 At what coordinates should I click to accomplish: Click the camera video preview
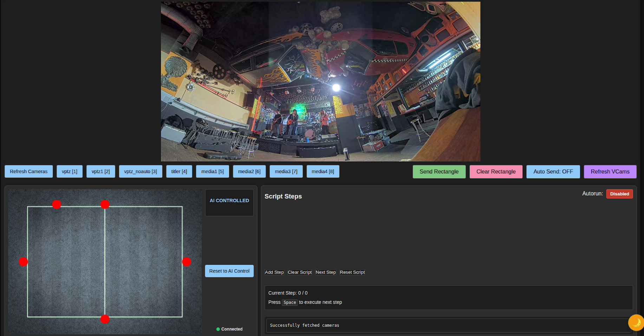[320, 81]
